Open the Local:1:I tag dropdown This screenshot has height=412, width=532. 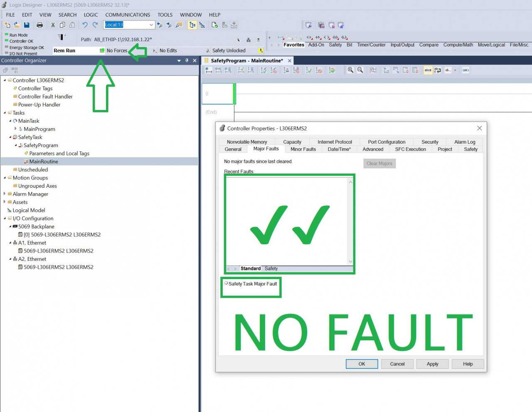tap(151, 25)
